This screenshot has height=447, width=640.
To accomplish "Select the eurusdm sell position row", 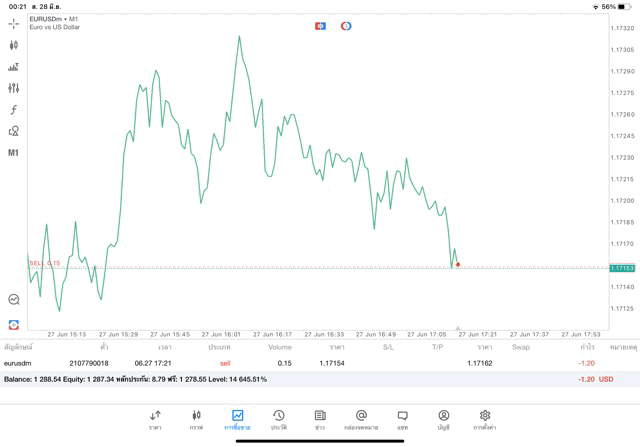I will point(300,363).
